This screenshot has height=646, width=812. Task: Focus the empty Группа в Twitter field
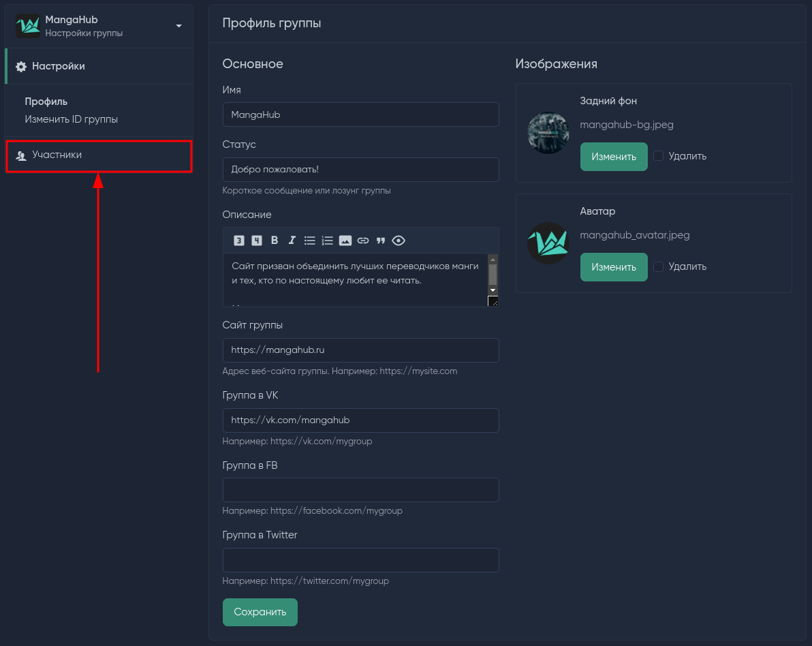pos(360,560)
